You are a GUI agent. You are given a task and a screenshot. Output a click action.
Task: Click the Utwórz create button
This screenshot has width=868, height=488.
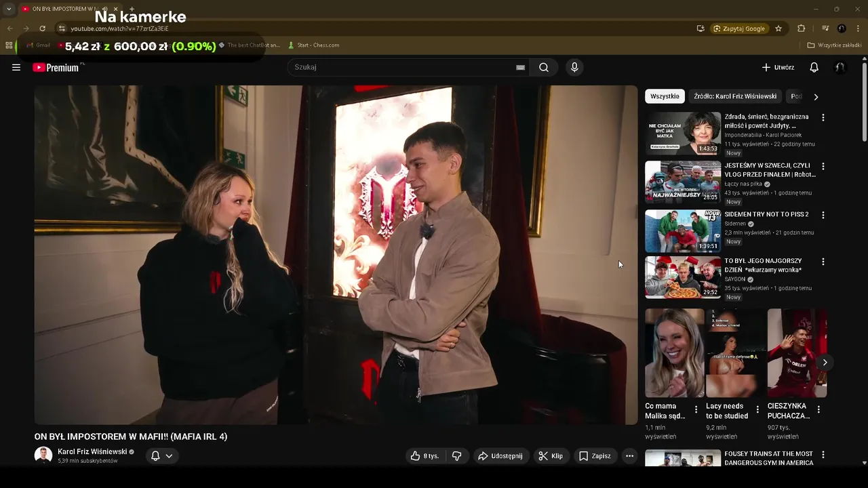coord(778,67)
